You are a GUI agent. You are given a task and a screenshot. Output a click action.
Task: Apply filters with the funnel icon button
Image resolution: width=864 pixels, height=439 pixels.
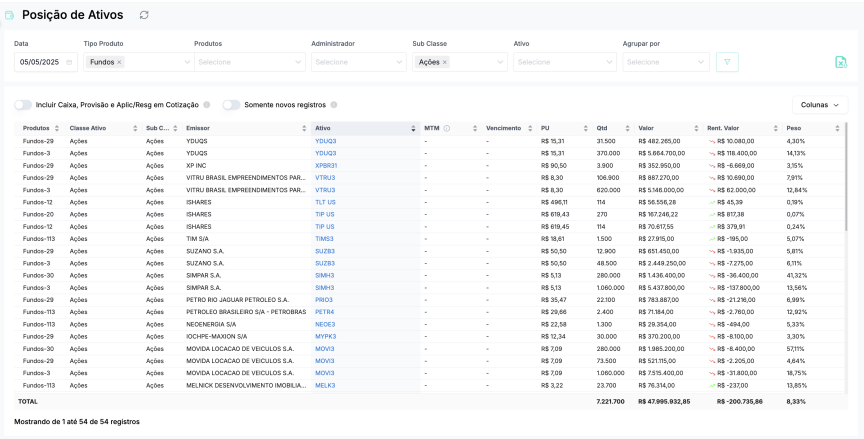[x=727, y=62]
